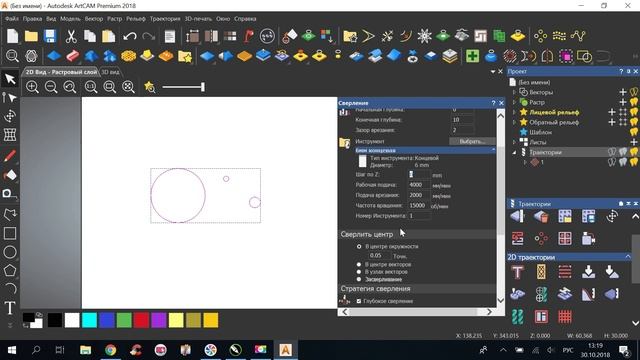
Task: Toggle visibility bulb for Векторы
Action: click(x=634, y=92)
